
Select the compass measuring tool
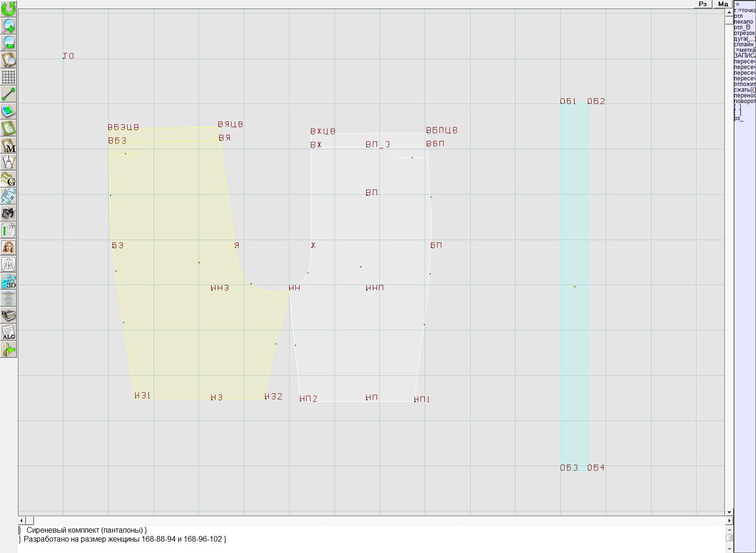coord(9,163)
